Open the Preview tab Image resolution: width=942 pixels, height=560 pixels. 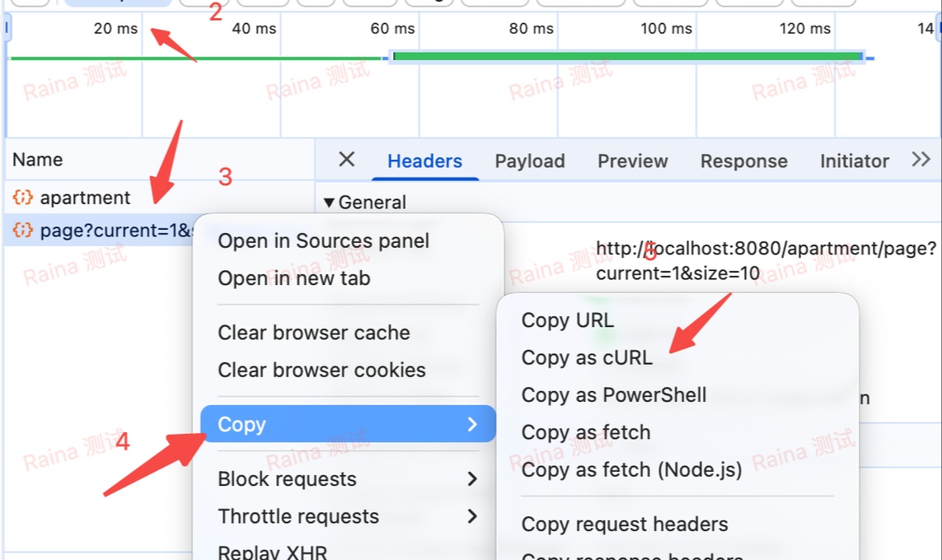point(633,161)
